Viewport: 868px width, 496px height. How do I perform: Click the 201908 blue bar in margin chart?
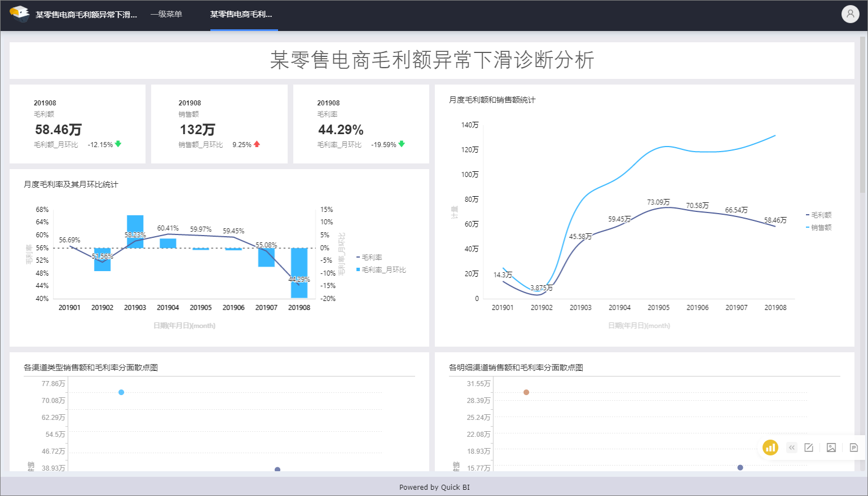point(299,273)
